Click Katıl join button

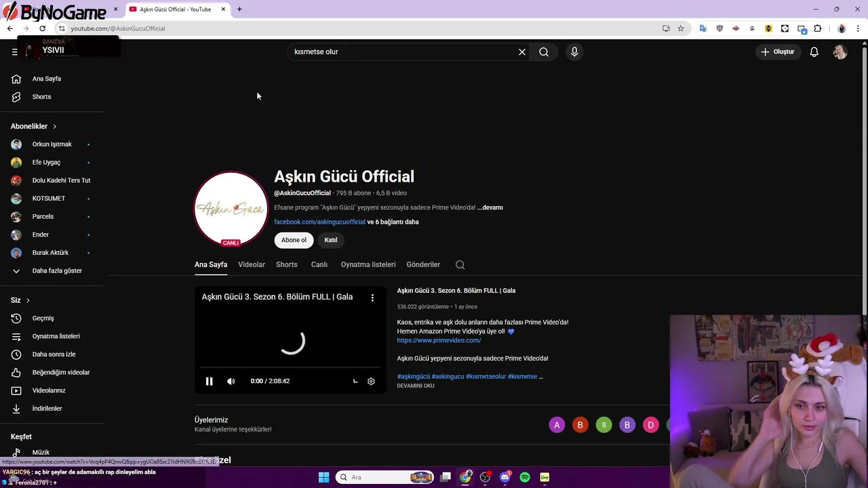pos(331,240)
